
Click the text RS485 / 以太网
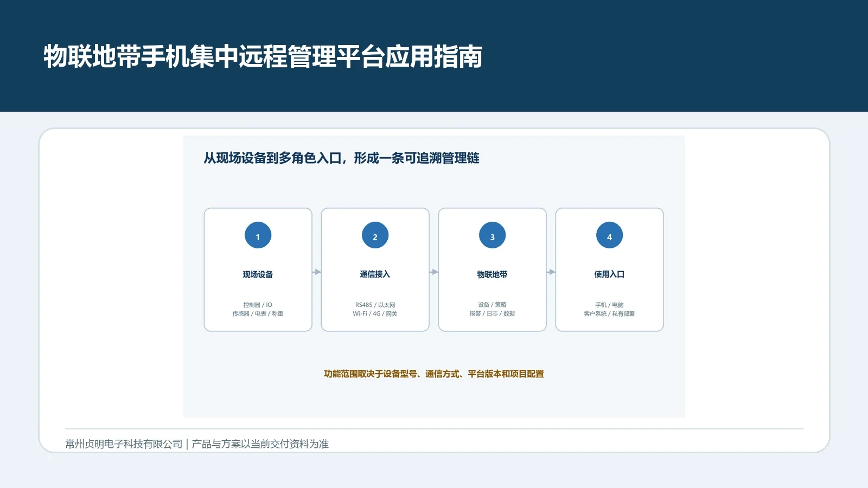[375, 305]
